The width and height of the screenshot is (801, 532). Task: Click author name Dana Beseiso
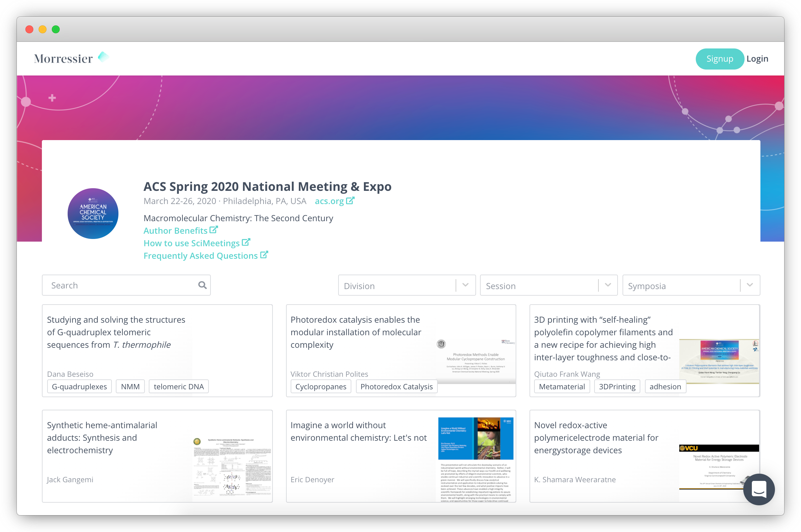70,374
